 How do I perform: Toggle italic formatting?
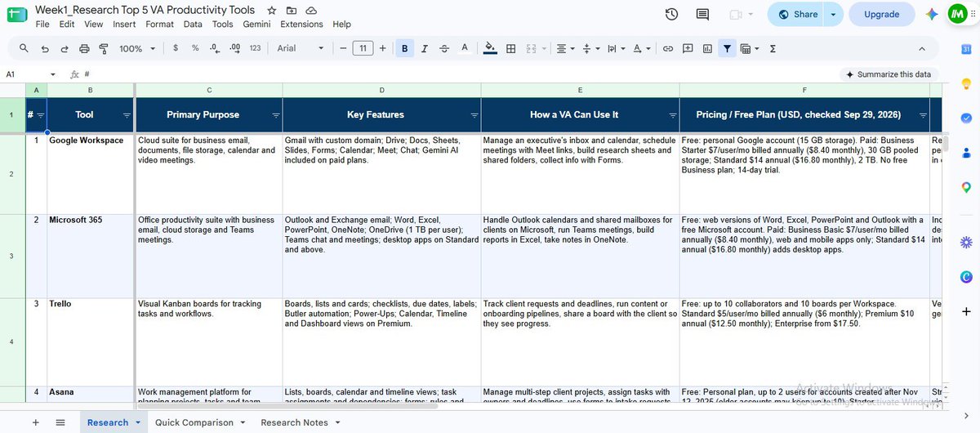tap(425, 49)
